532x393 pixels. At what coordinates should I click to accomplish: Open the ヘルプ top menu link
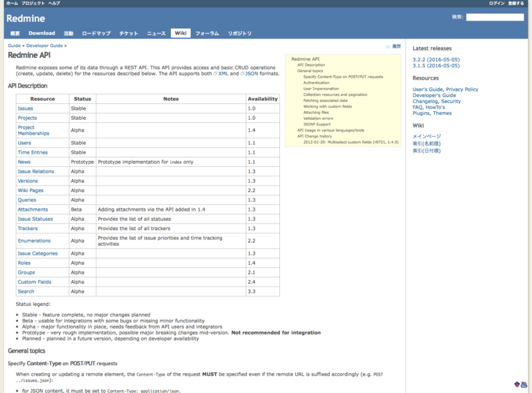[x=54, y=3]
